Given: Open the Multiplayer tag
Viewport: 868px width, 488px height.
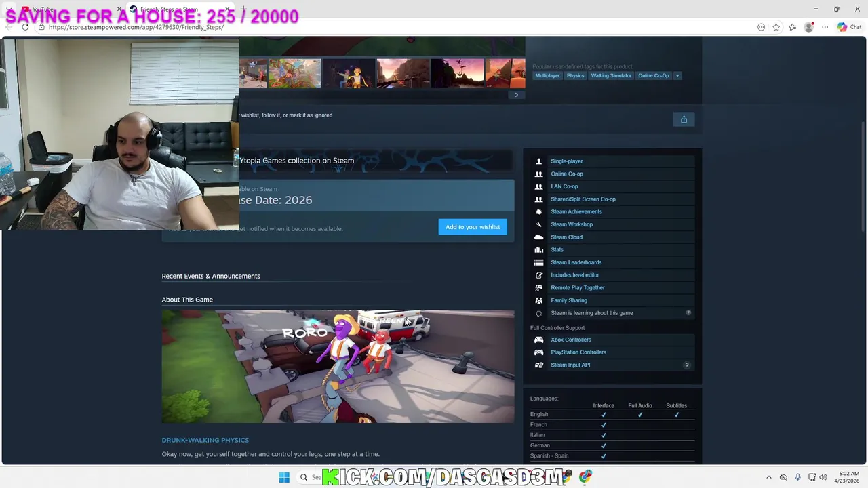Looking at the screenshot, I should [547, 75].
